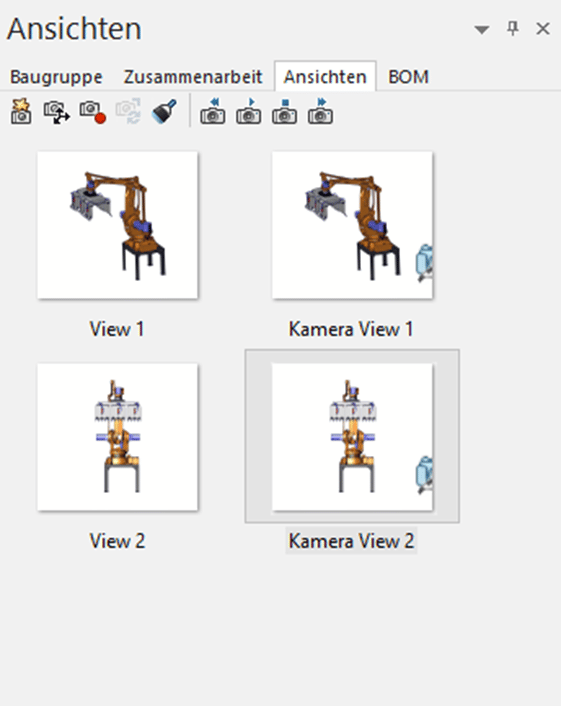
Task: Close the Ansichten panel
Action: (x=543, y=29)
